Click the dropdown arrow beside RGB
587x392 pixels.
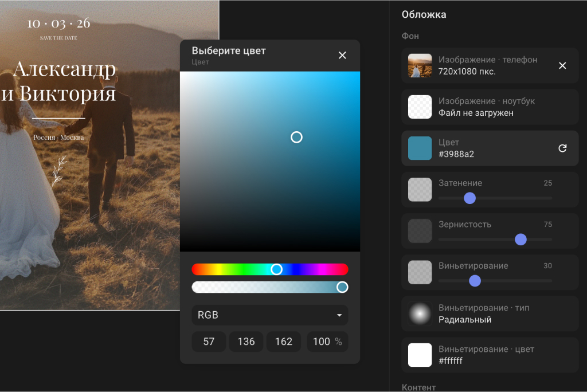pyautogui.click(x=339, y=315)
